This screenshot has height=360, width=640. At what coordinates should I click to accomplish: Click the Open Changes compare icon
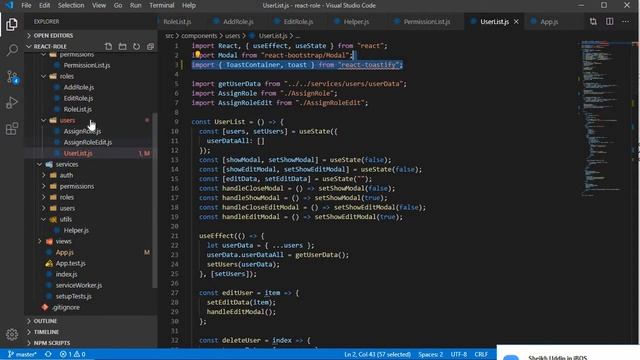(593, 22)
